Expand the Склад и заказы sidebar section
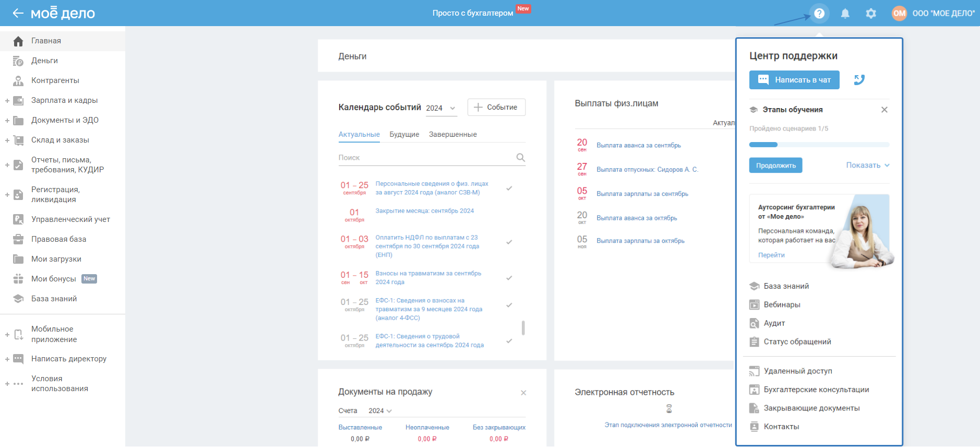 7,140
